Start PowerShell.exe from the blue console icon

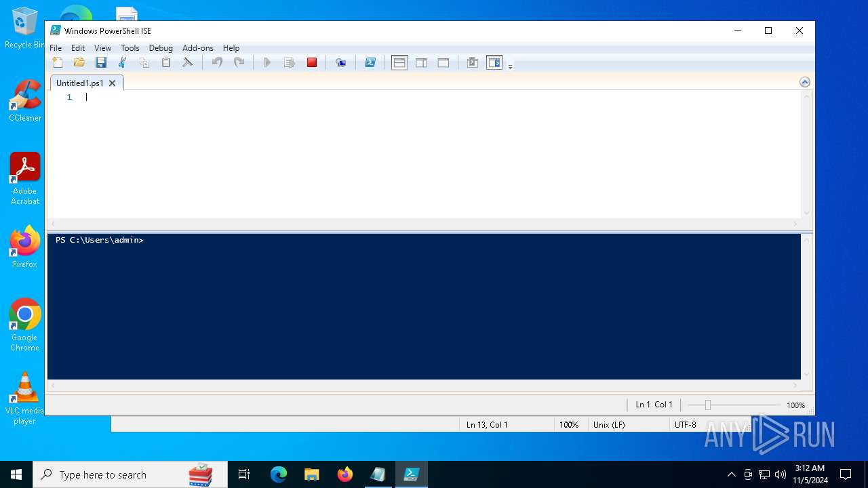point(370,63)
